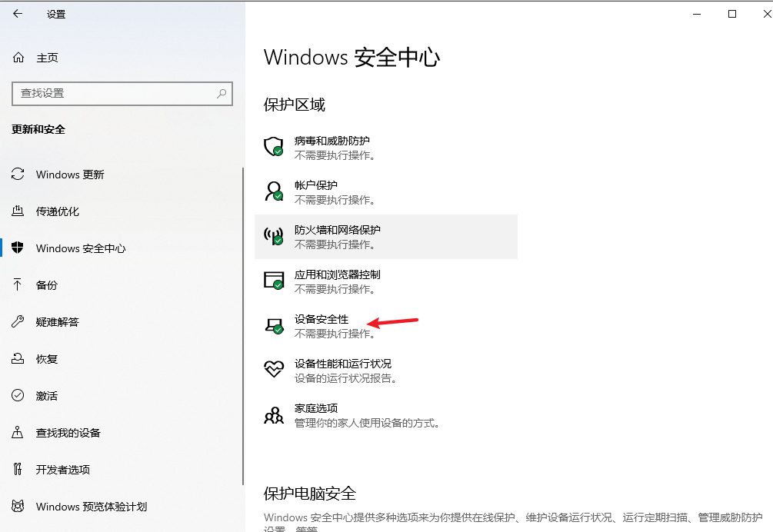The image size is (773, 532).
Task: Click the 更新和安全 section label
Action: pyautogui.click(x=38, y=130)
